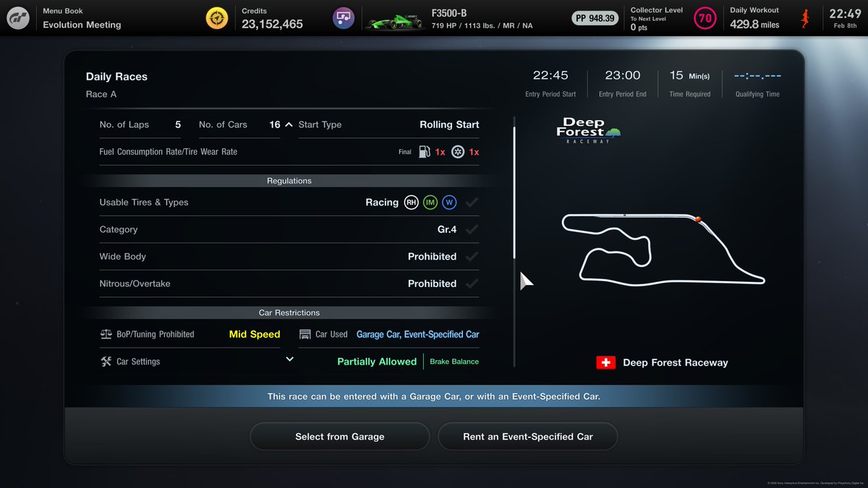
Task: Click the No. of Laps 5 value
Action: tap(178, 124)
